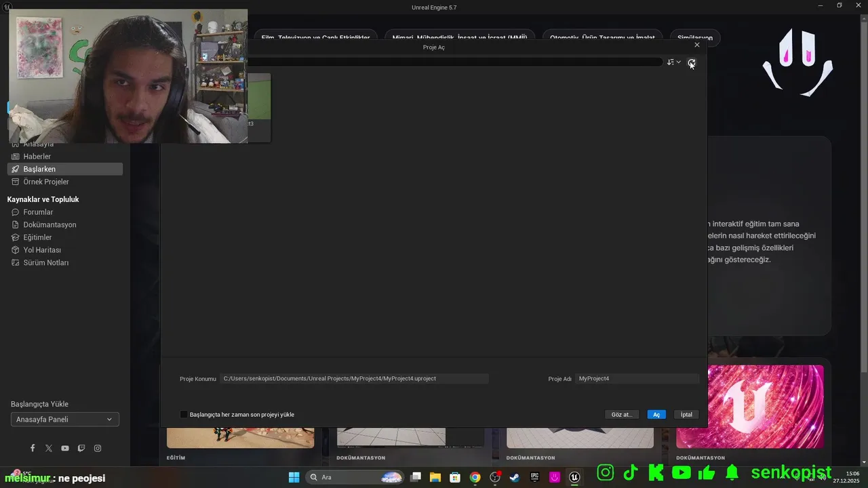The image size is (868, 488).
Task: Open OBS Studio from the taskbar
Action: tap(495, 477)
